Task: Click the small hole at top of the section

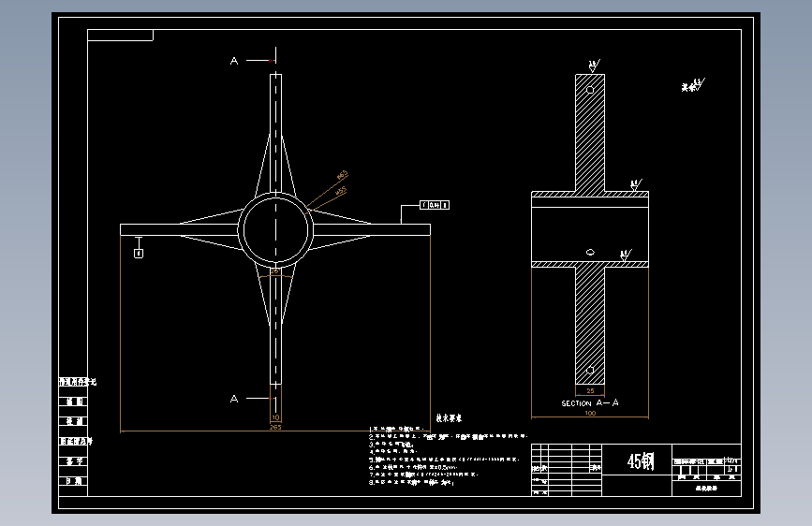Action: coord(590,90)
